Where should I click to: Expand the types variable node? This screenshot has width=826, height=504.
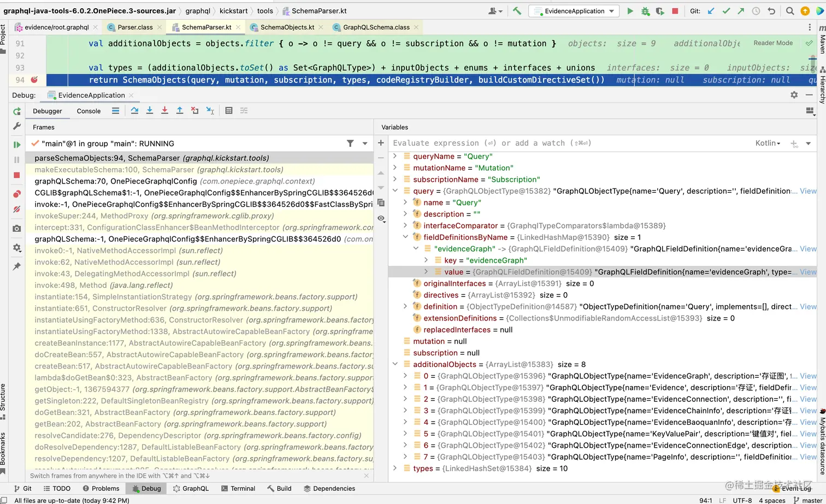coord(395,469)
